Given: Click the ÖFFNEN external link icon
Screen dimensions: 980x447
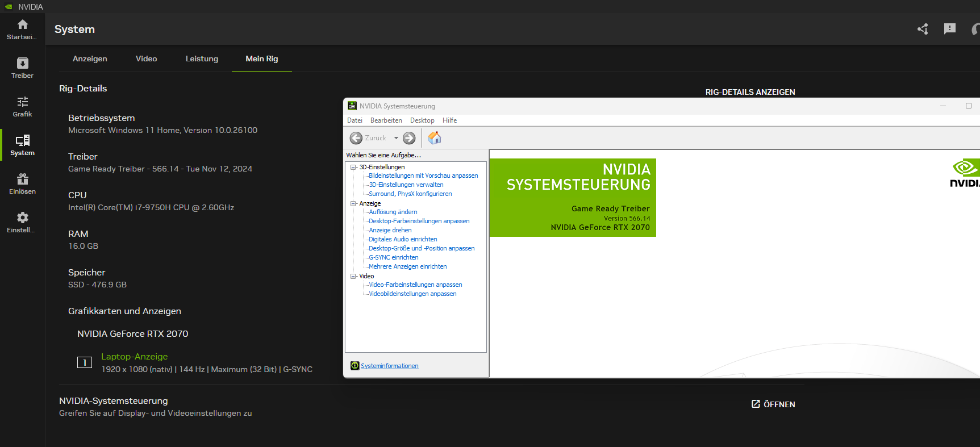Looking at the screenshot, I should click(x=756, y=404).
